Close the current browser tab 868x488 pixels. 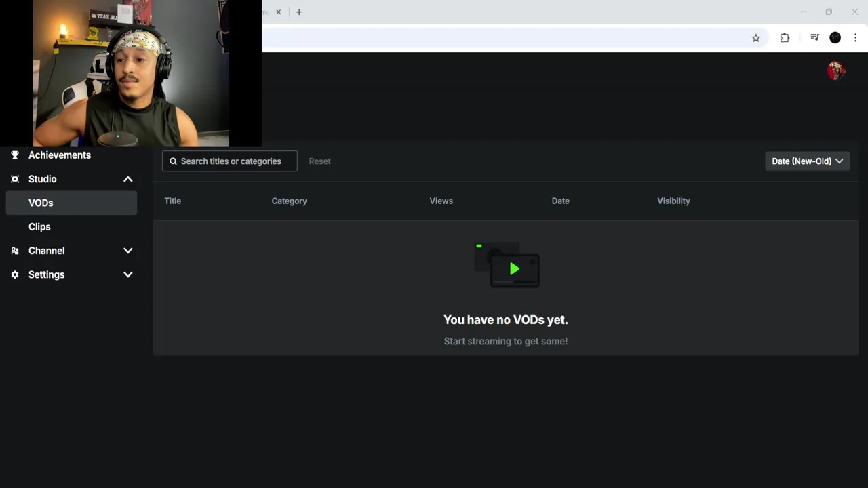278,12
